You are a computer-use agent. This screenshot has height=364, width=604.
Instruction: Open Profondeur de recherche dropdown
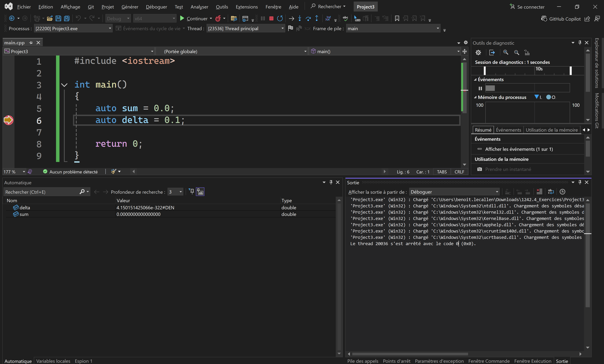click(180, 192)
